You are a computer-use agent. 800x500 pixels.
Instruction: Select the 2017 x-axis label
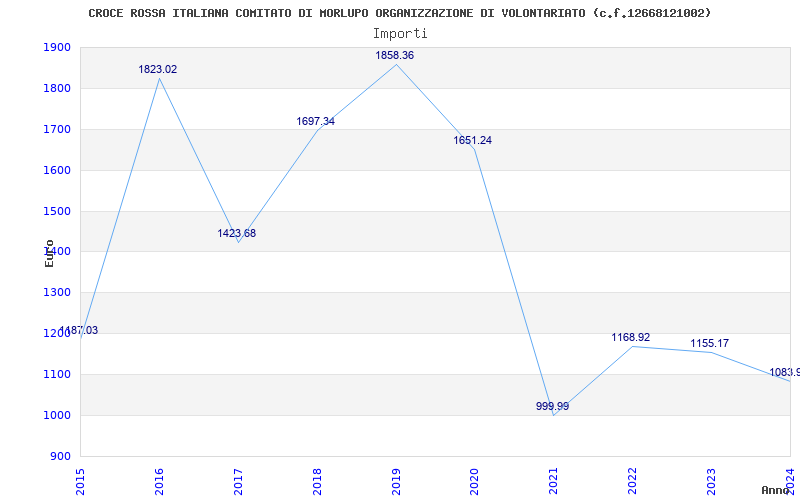tap(238, 482)
